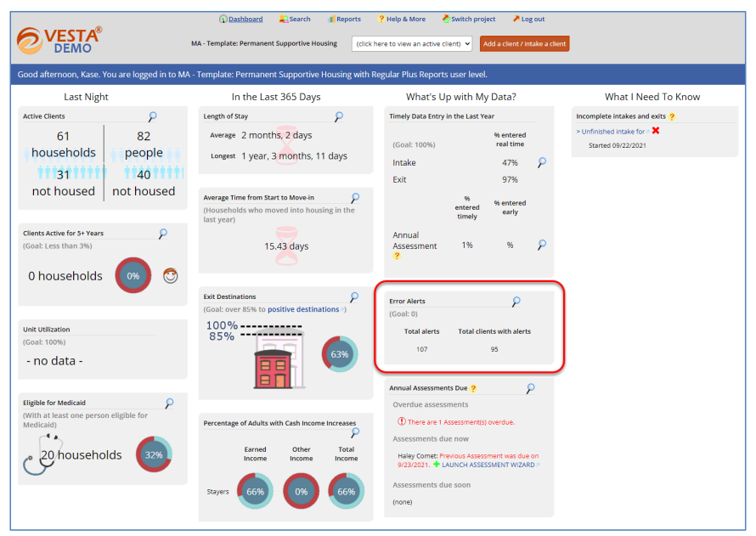Open Eligible for Medicaid magnifier view
The width and height of the screenshot is (756, 536).
168,403
